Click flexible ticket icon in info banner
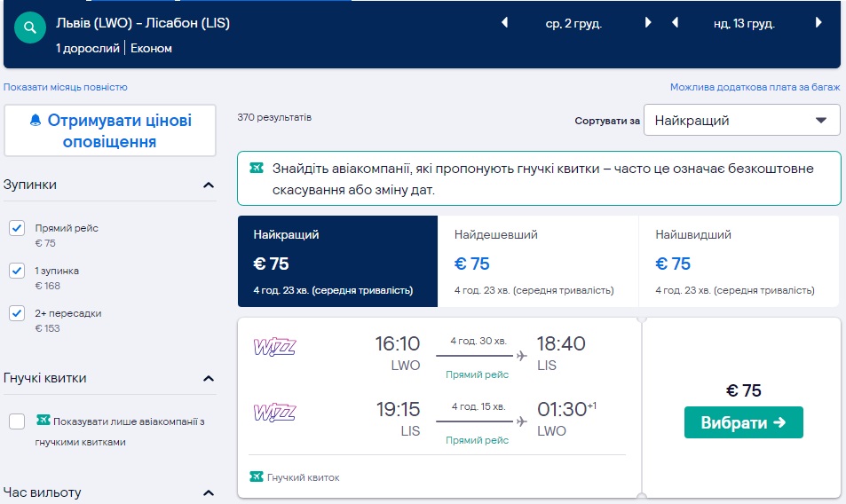The width and height of the screenshot is (846, 504). coord(257,168)
